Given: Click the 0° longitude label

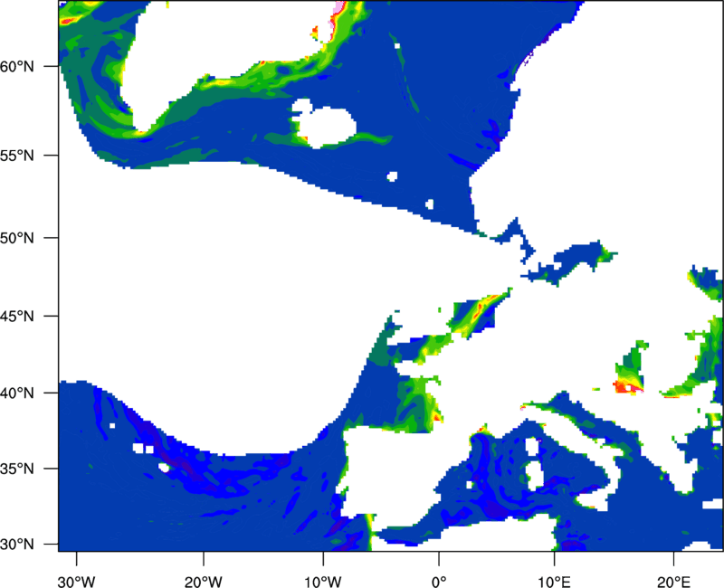Looking at the screenshot, I should click(x=439, y=582).
